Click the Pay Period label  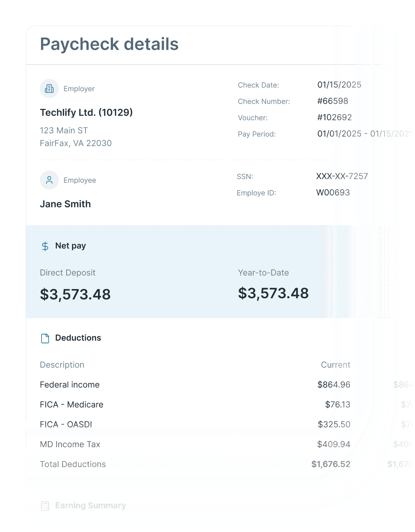click(x=257, y=134)
